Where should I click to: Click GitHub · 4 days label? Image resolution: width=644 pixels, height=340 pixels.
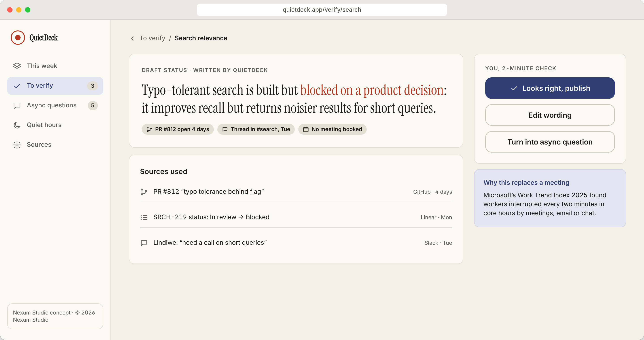pos(432,192)
